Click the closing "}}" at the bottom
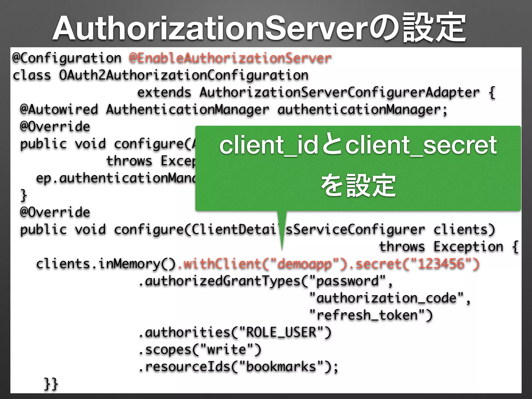Viewport: 532px width, 399px height. coord(51,384)
